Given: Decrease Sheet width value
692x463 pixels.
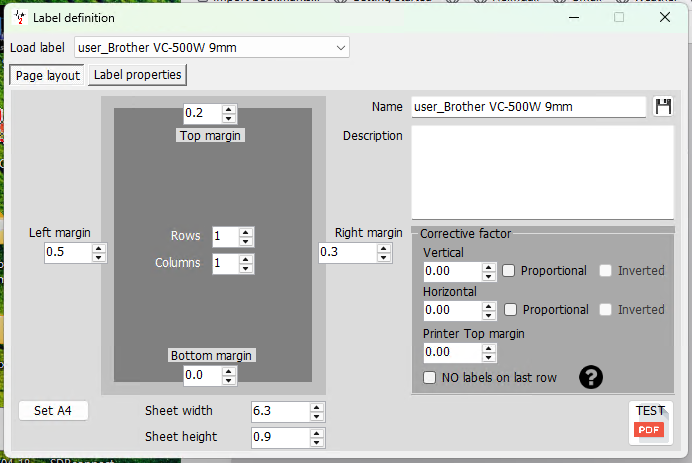Looking at the screenshot, I should pyautogui.click(x=317, y=416).
